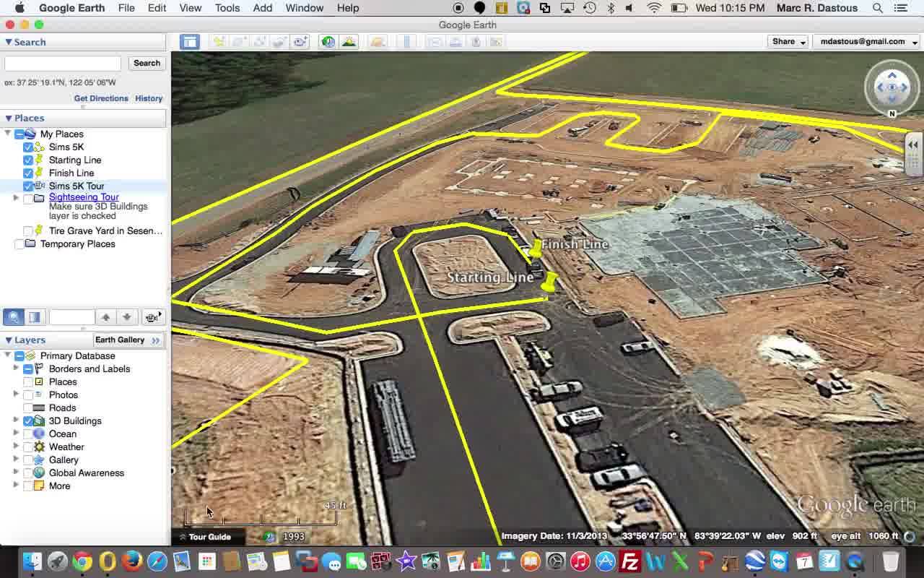Click the Get Directions link

(101, 98)
